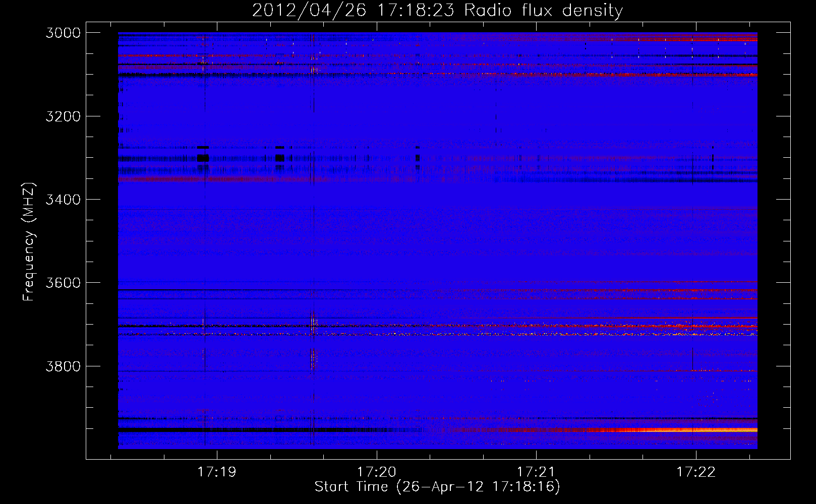Click the 17:20 time axis label
The width and height of the screenshot is (816, 504).
click(x=377, y=472)
